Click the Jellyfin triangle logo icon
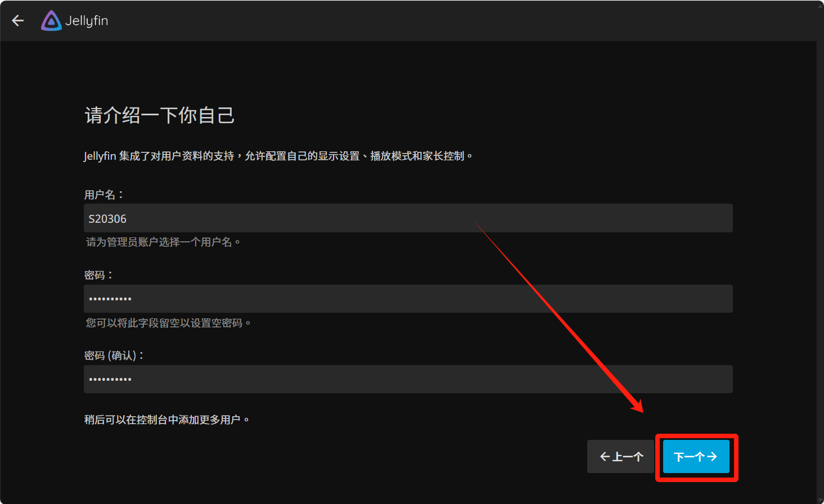Image resolution: width=824 pixels, height=504 pixels. click(51, 21)
